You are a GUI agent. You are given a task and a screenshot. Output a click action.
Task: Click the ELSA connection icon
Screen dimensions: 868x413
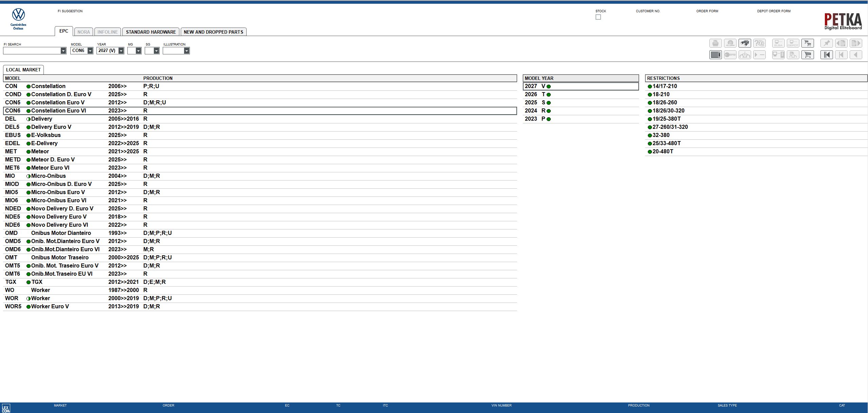point(778,43)
